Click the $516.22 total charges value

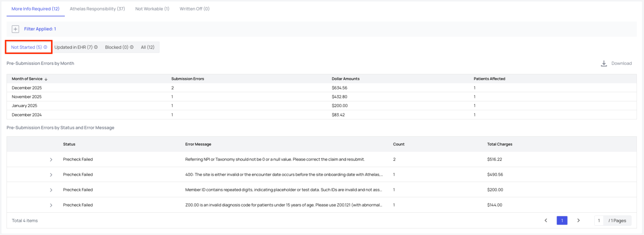pos(495,159)
